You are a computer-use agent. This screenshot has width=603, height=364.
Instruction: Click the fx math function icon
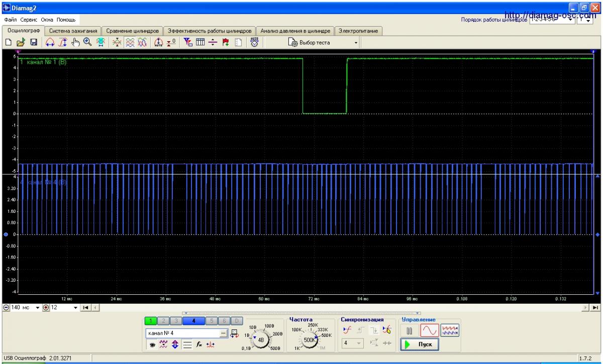(x=199, y=344)
